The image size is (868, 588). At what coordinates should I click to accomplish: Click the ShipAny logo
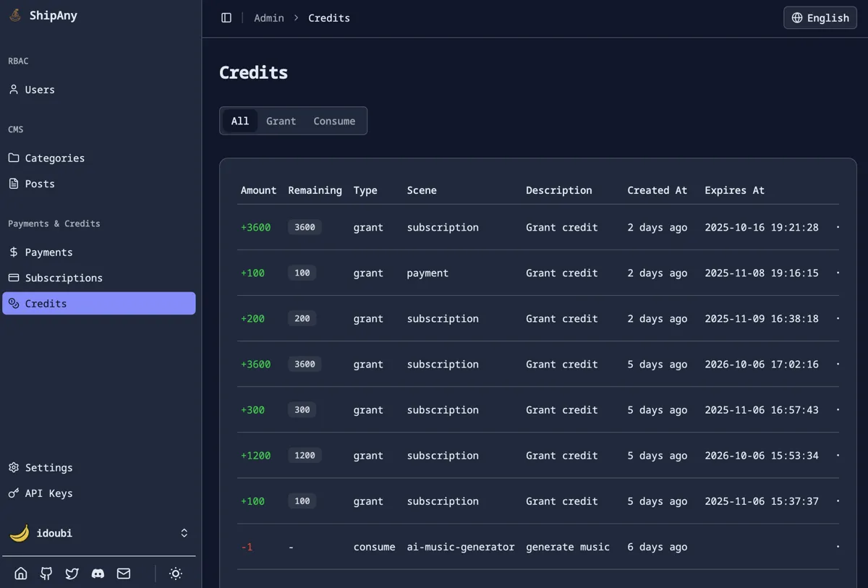[x=16, y=16]
